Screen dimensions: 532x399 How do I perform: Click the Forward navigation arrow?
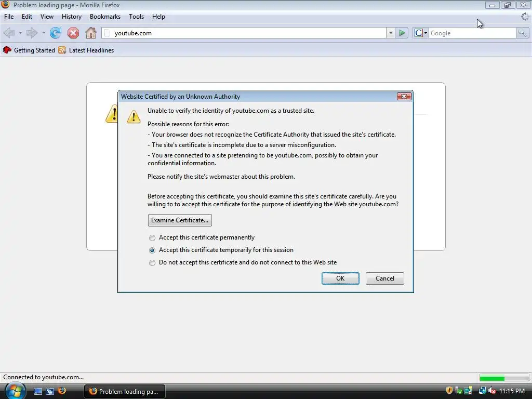(32, 33)
